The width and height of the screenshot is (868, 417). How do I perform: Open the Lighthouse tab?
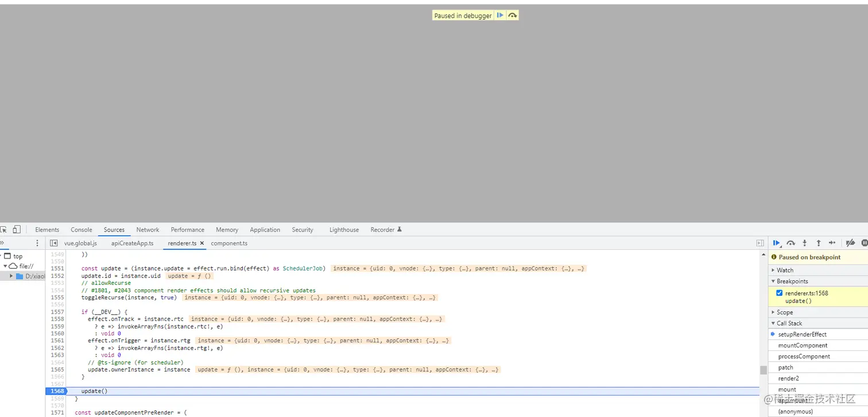click(x=344, y=230)
